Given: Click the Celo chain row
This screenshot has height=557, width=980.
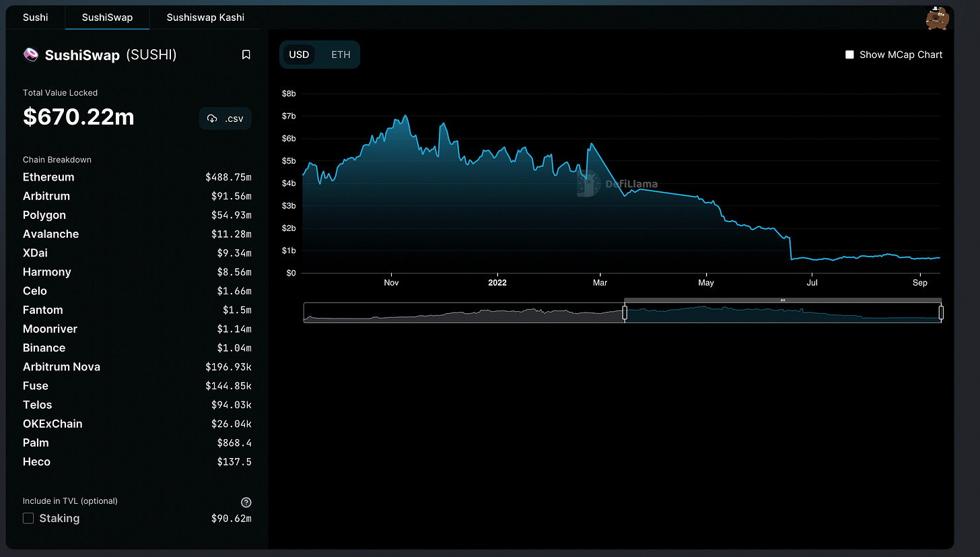Looking at the screenshot, I should (137, 291).
